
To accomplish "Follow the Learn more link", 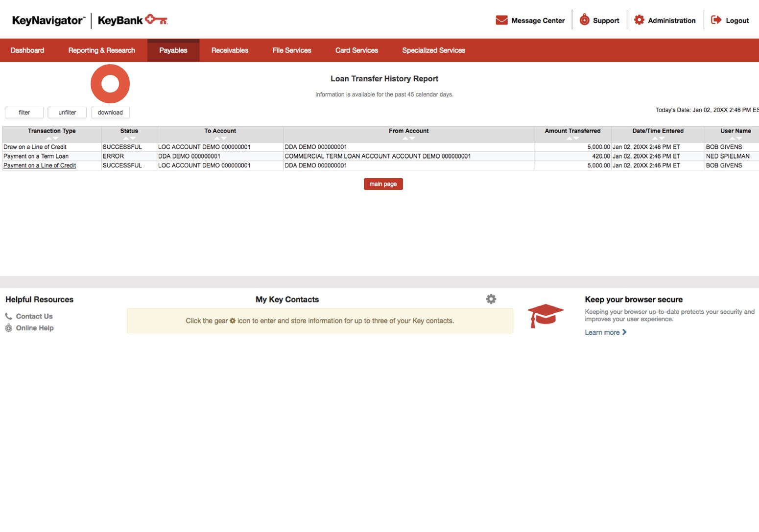I will point(602,332).
